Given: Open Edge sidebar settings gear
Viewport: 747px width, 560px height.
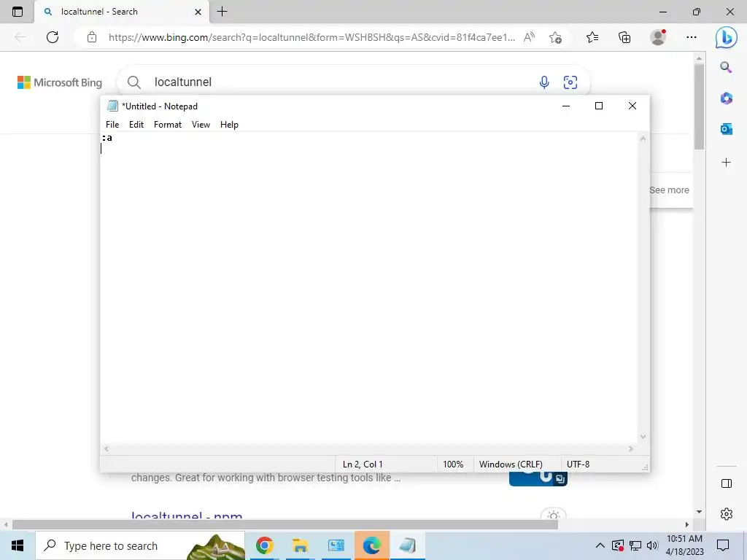Looking at the screenshot, I should [x=726, y=514].
